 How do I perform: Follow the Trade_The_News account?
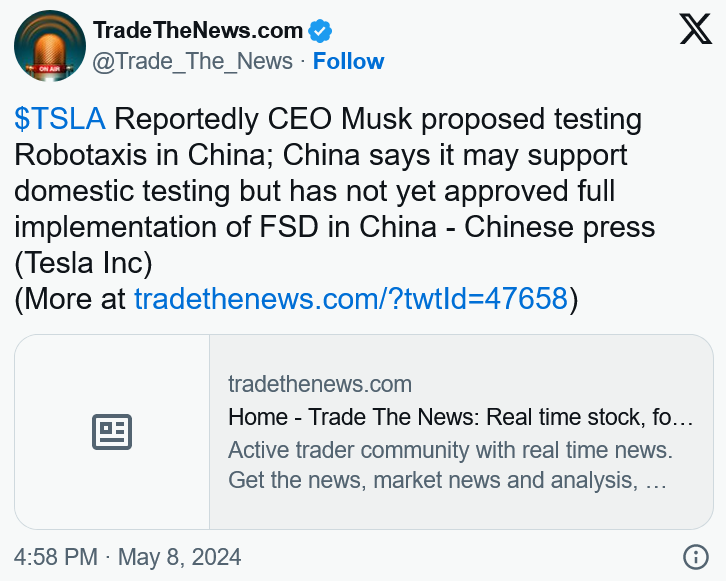[x=348, y=61]
